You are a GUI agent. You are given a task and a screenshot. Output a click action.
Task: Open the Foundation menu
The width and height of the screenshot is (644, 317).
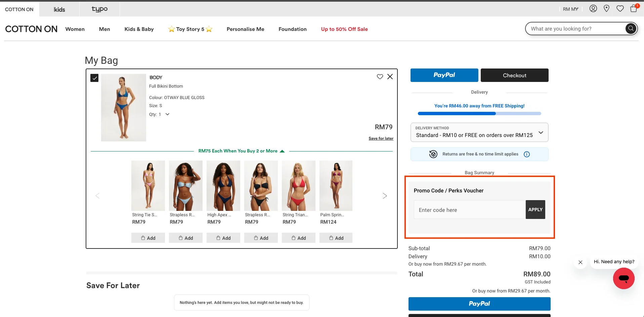[293, 29]
